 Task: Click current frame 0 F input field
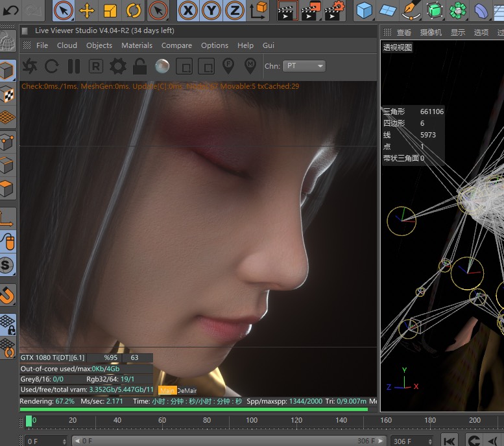click(x=46, y=441)
